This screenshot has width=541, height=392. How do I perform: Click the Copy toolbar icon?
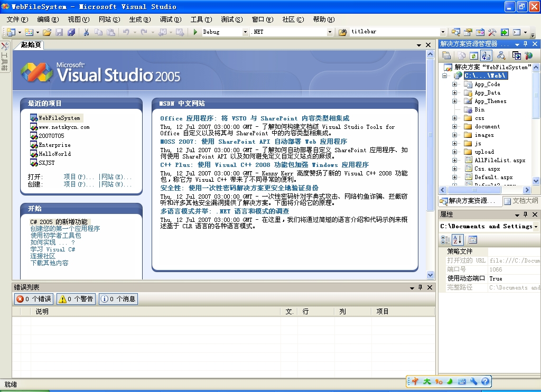click(x=99, y=32)
